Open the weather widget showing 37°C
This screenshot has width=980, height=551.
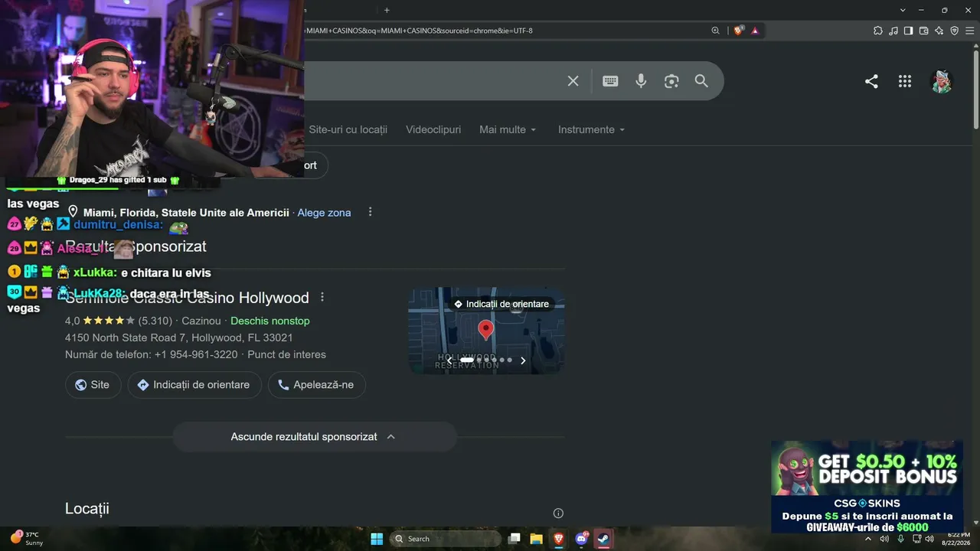tap(26, 539)
